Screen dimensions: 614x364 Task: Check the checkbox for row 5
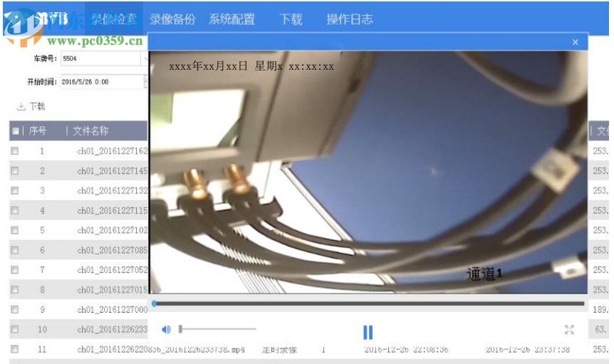[x=14, y=230]
